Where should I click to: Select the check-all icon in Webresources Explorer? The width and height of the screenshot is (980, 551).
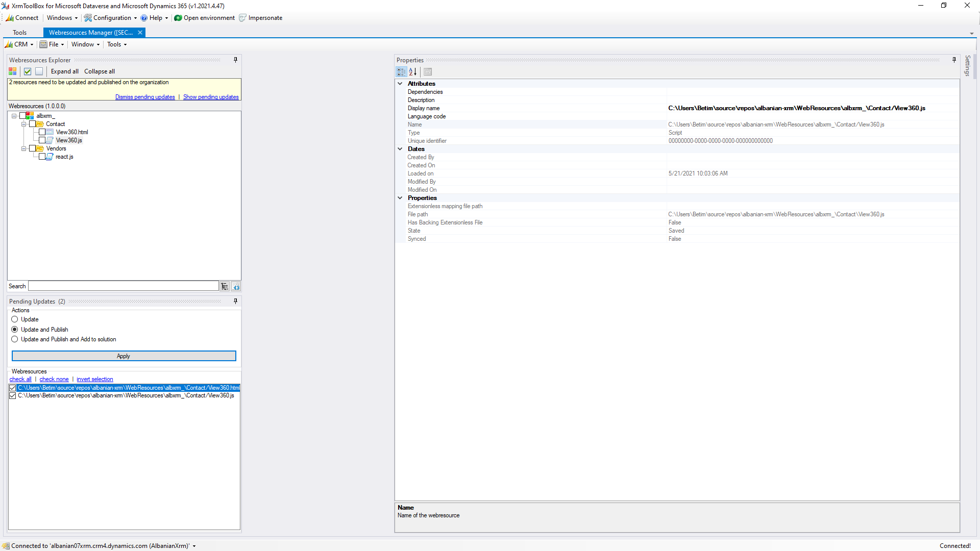pos(28,71)
